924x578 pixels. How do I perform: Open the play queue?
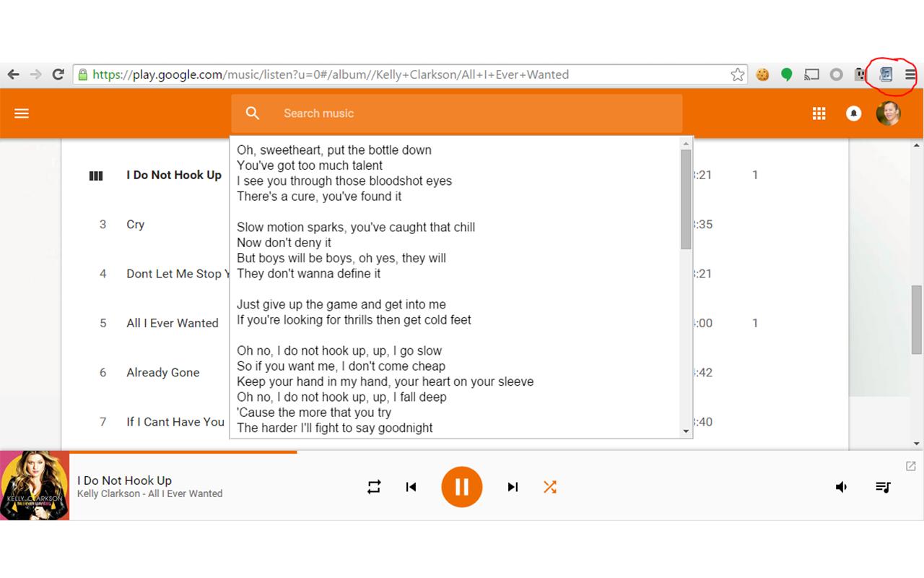(883, 487)
